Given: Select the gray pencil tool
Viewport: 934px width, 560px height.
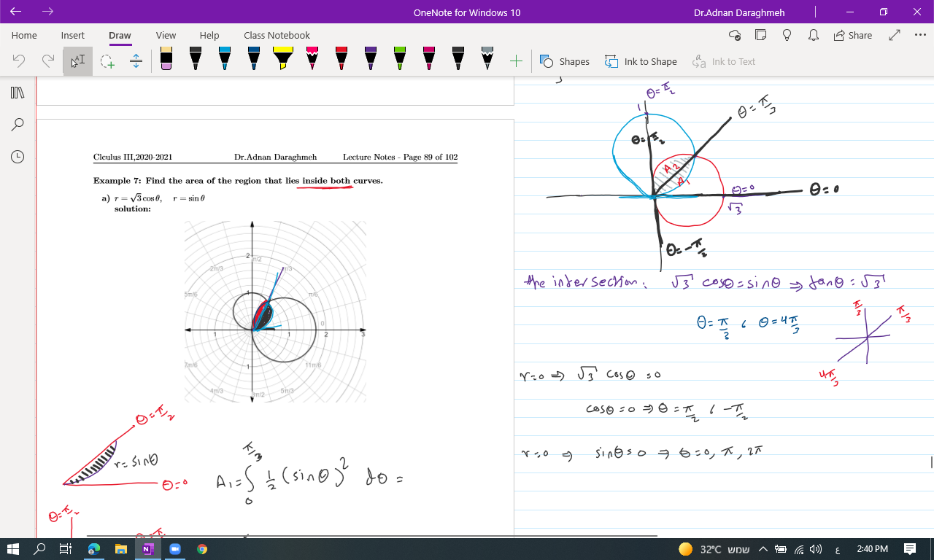Looking at the screenshot, I should click(487, 59).
